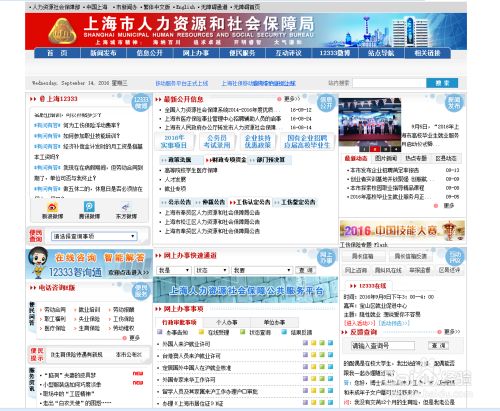
Task: Open second dropdown in 网上办事快速通道
Action: point(211,270)
